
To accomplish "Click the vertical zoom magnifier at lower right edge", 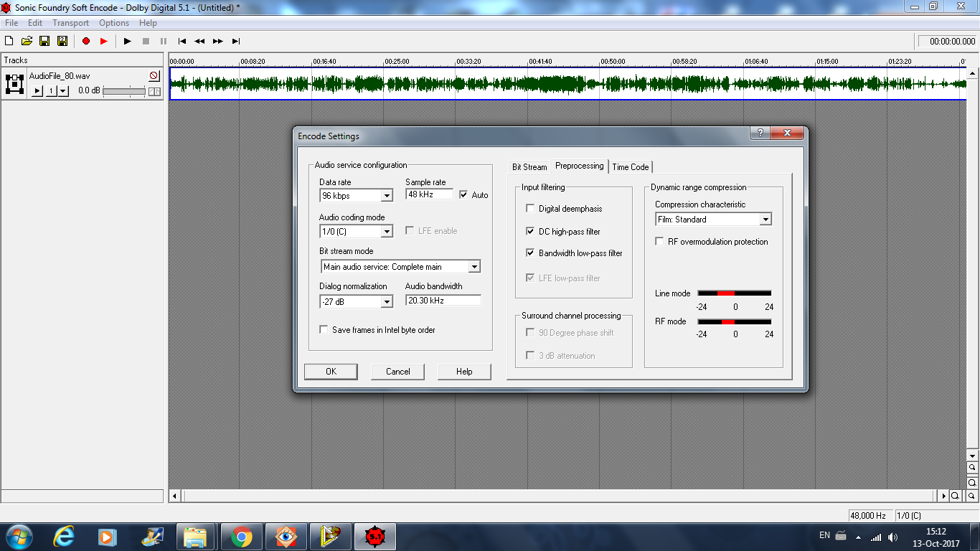I will point(972,483).
